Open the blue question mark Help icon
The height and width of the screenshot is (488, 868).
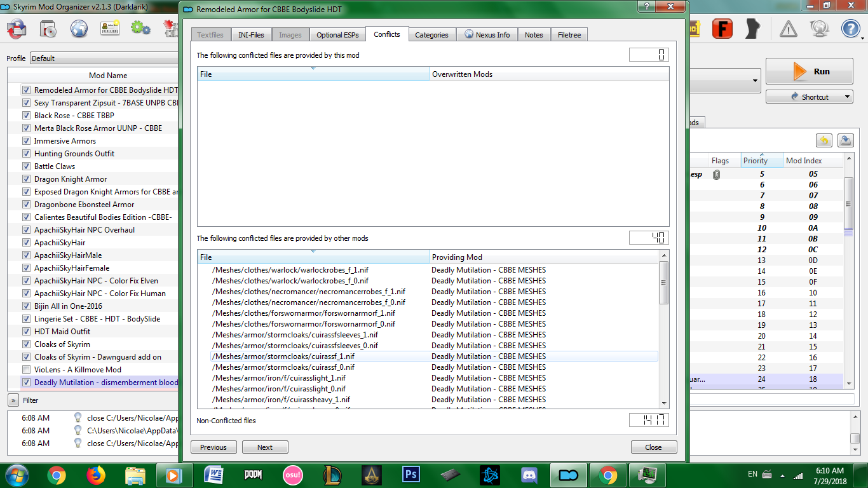(x=850, y=29)
